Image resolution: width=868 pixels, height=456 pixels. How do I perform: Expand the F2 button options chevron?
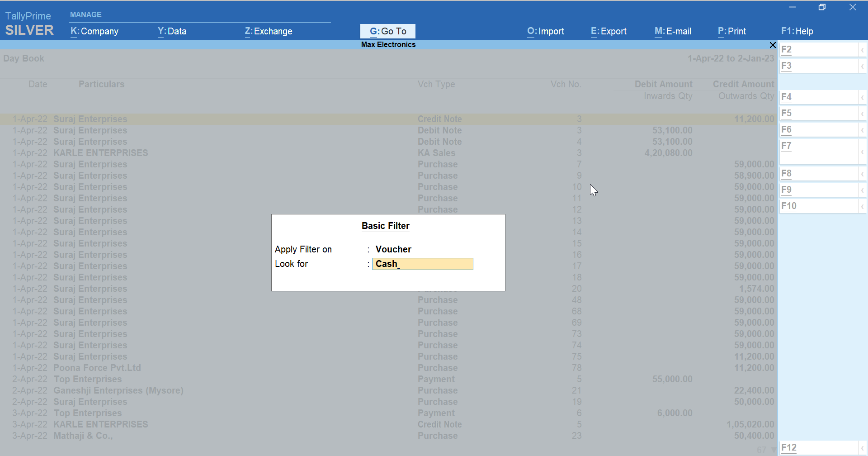click(863, 49)
